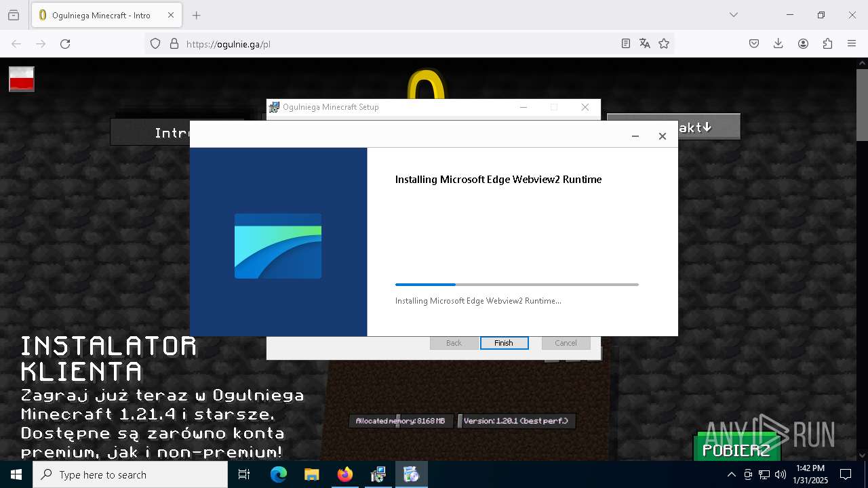868x488 pixels.
Task: Reload the current page
Action: tap(65, 43)
